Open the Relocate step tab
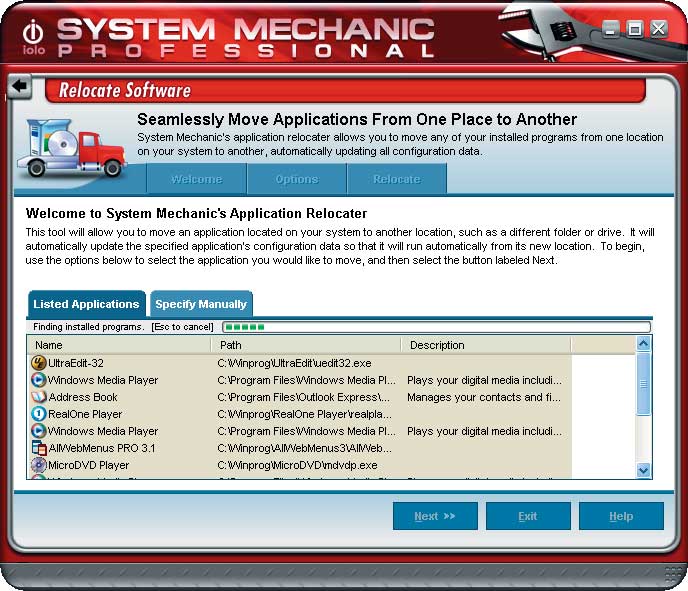Viewport: 688px width, 591px height. point(397,179)
